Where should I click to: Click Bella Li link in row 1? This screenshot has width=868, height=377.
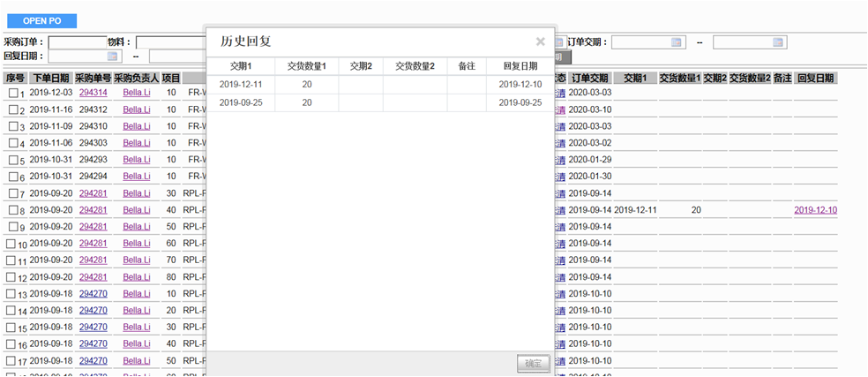coord(137,93)
